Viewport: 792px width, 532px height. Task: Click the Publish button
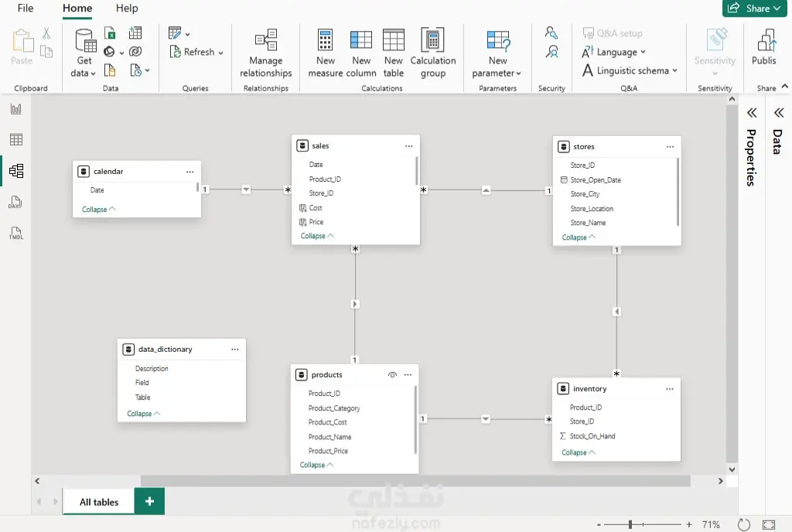pos(764,47)
